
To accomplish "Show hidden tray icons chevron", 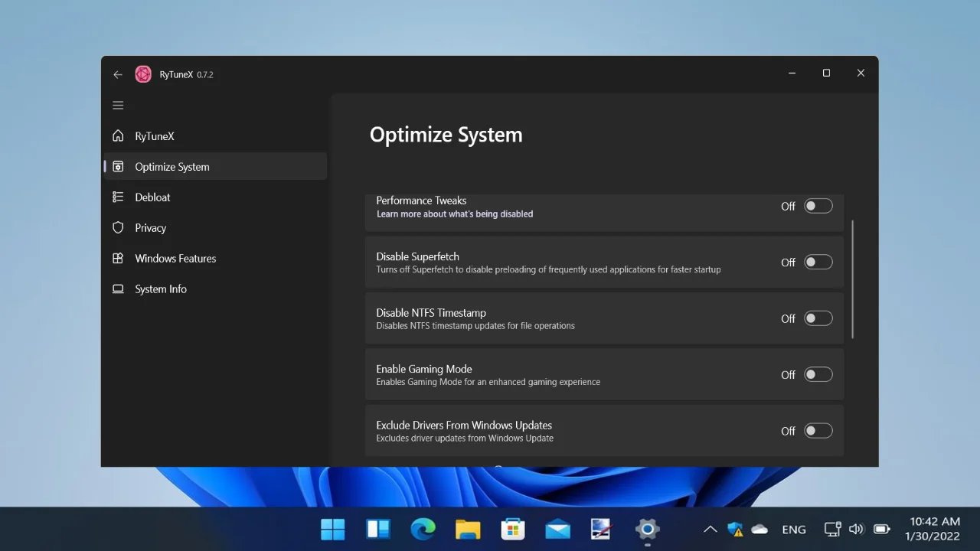I will click(710, 529).
